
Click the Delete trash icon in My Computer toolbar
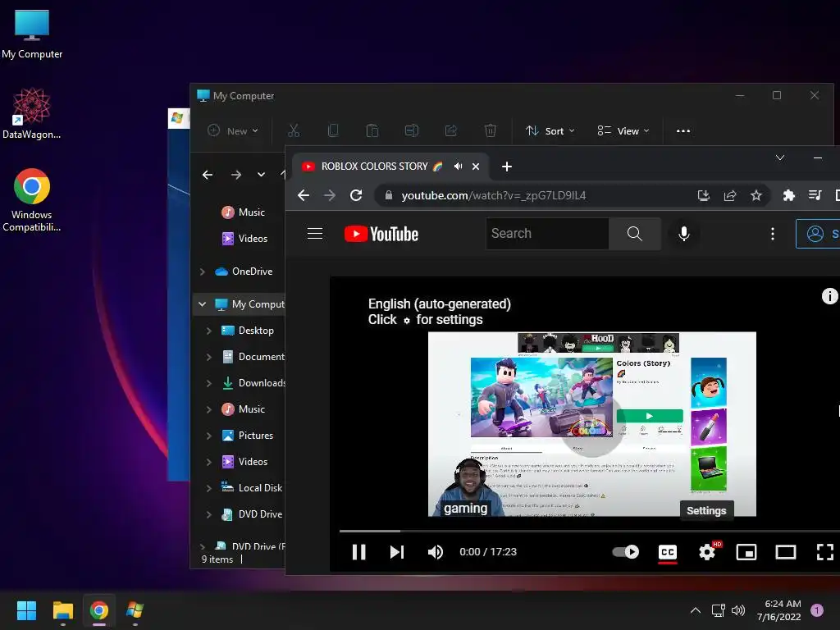491,130
